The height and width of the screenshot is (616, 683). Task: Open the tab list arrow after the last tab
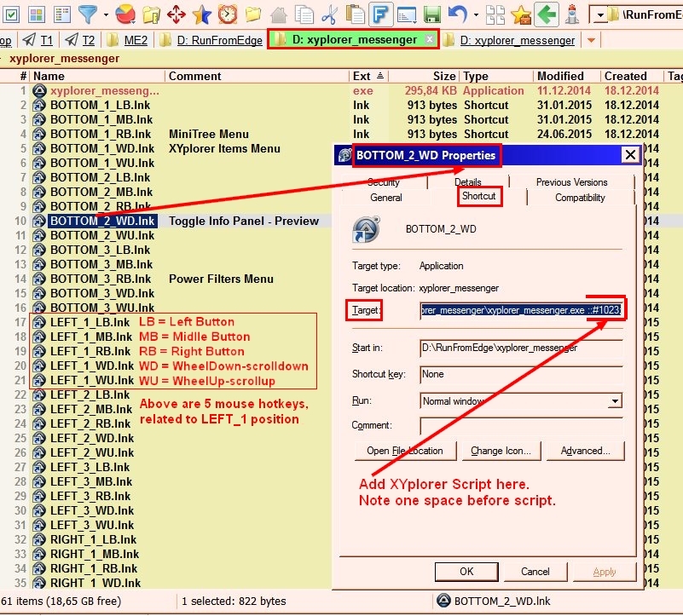tap(592, 40)
